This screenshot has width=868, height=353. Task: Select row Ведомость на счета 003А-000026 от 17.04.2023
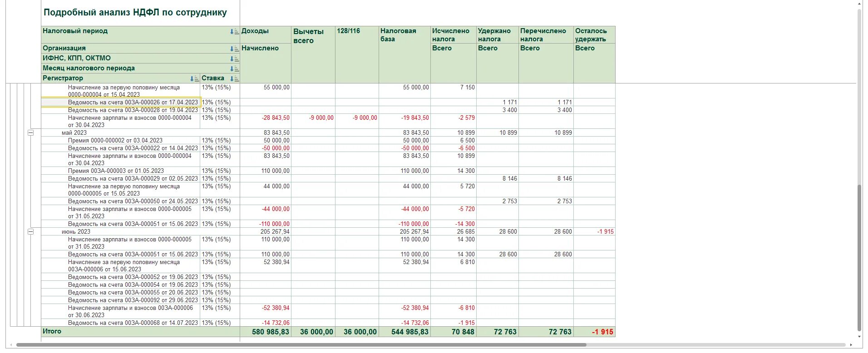point(133,103)
